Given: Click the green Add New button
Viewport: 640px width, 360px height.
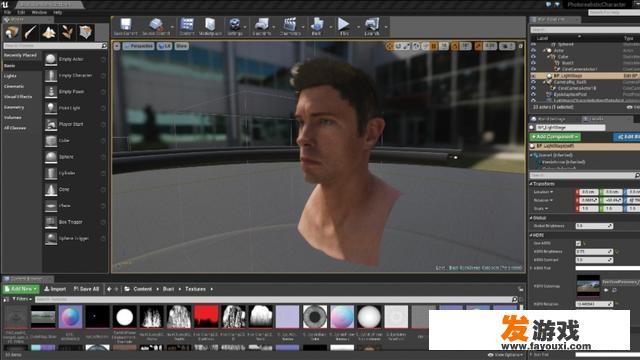Looking at the screenshot, I should (x=21, y=289).
